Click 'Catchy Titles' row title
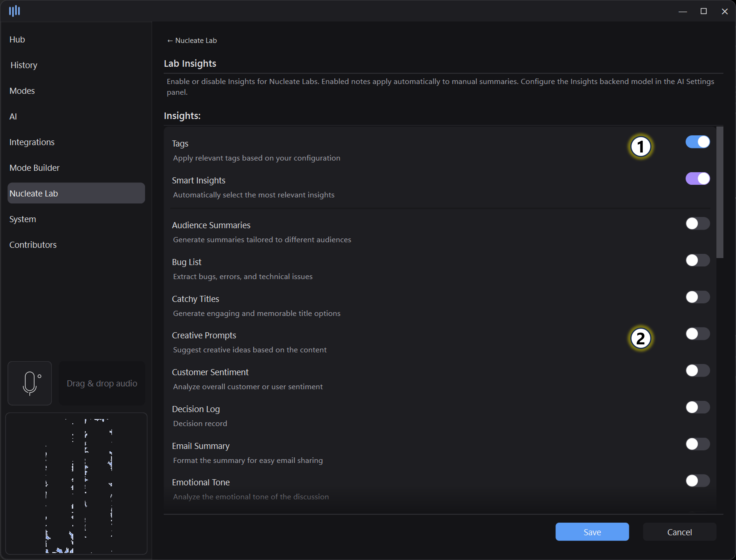736x560 pixels. point(195,299)
